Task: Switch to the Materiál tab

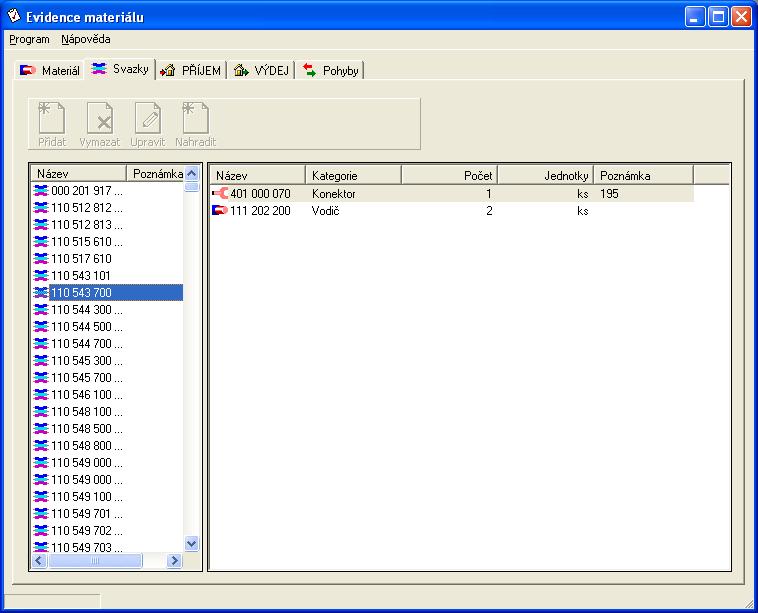Action: [x=50, y=71]
